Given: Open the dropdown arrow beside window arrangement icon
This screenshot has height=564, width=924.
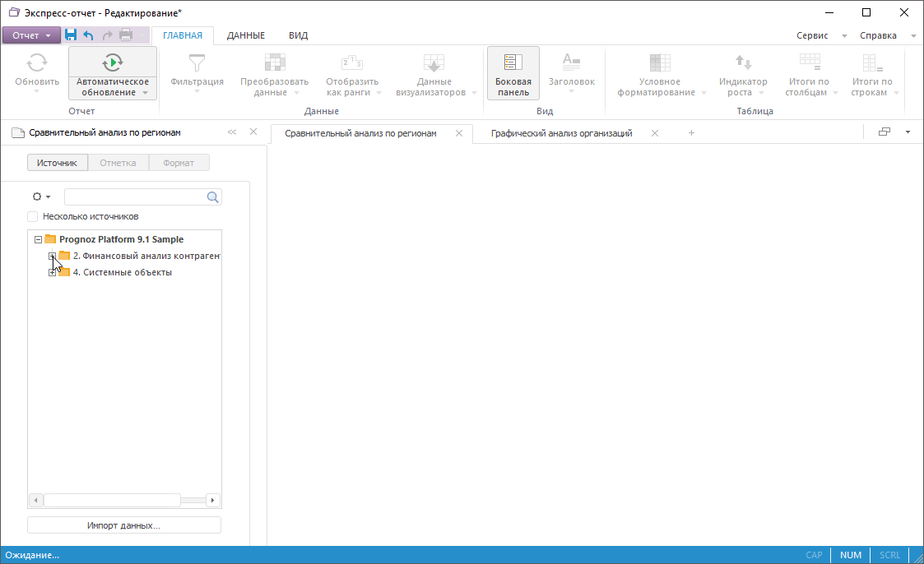Looking at the screenshot, I should tap(908, 132).
